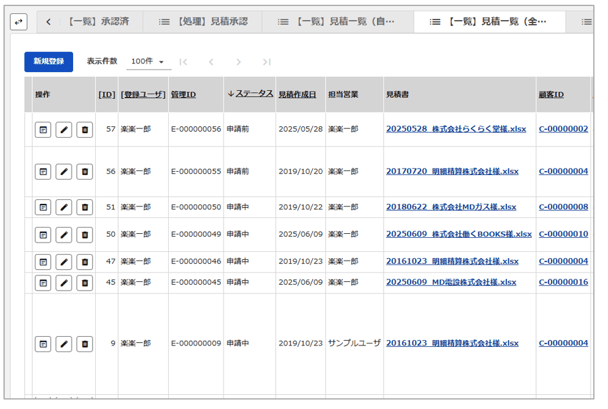The width and height of the screenshot is (608, 409).
Task: Open 20161023 xlsx file in row ID 9
Action: [x=452, y=343]
